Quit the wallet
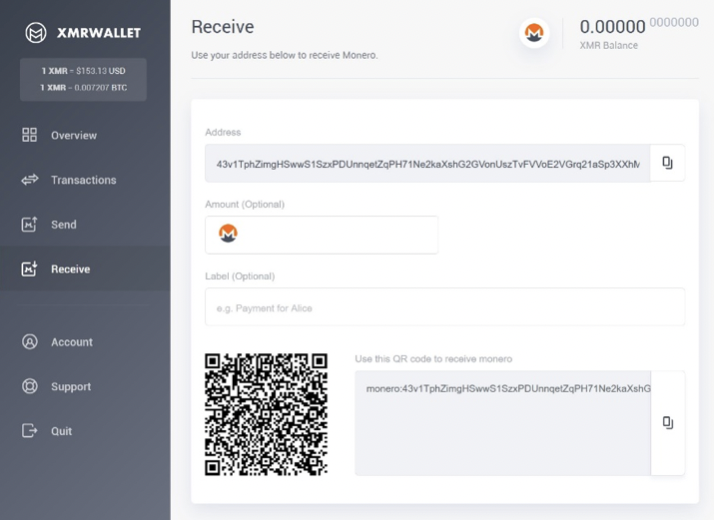Image resolution: width=714 pixels, height=520 pixels. coord(61,431)
